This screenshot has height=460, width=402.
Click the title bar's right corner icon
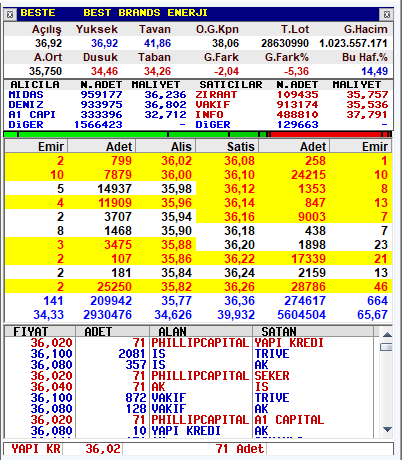(387, 15)
